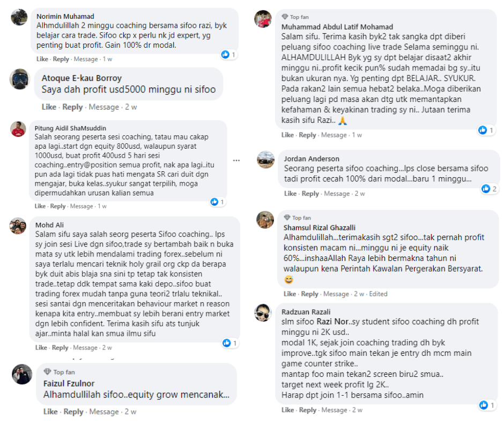Click like reaction icon on Norimin Muhamad's comment
The width and height of the screenshot is (504, 423).
pyautogui.click(x=225, y=55)
